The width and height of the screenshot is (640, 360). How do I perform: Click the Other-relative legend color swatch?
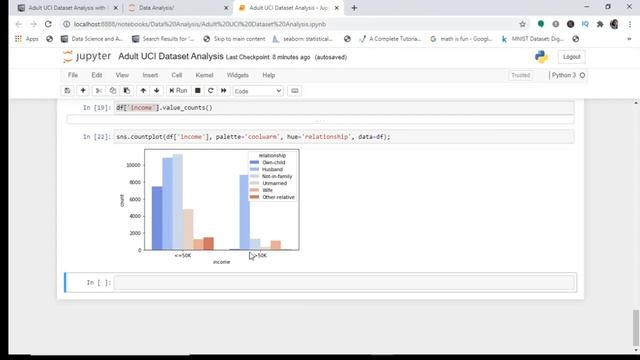point(254,197)
